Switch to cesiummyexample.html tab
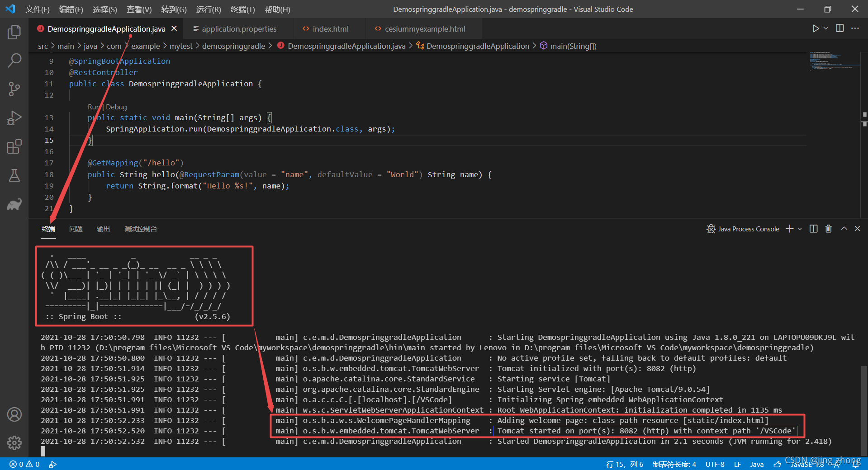 [425, 29]
